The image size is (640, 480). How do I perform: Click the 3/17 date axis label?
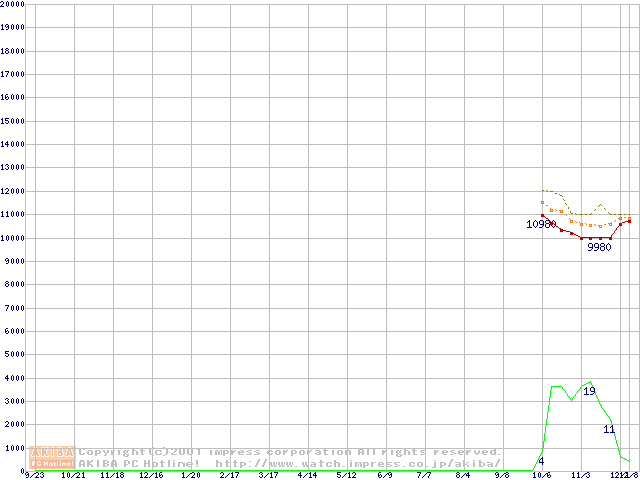[x=268, y=476]
